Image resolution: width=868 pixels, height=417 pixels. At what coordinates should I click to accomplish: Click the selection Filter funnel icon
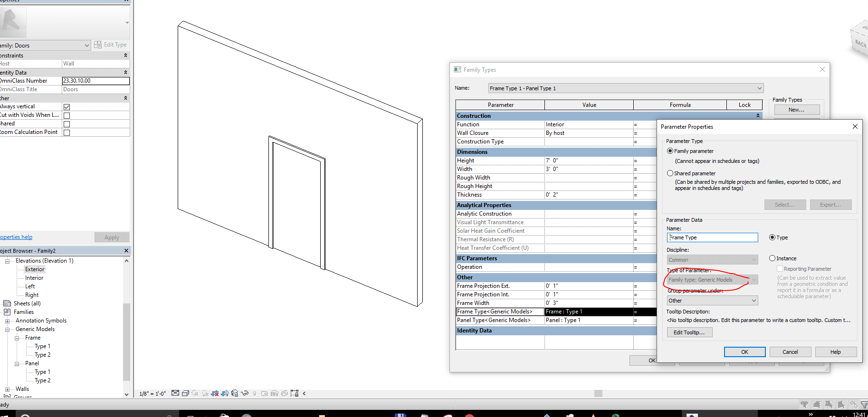click(x=864, y=405)
